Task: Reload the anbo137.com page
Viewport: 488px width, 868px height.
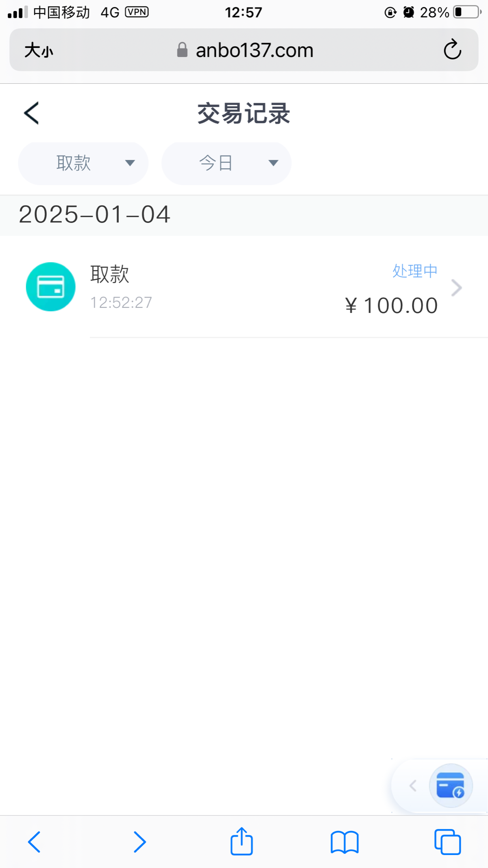Action: coord(452,50)
